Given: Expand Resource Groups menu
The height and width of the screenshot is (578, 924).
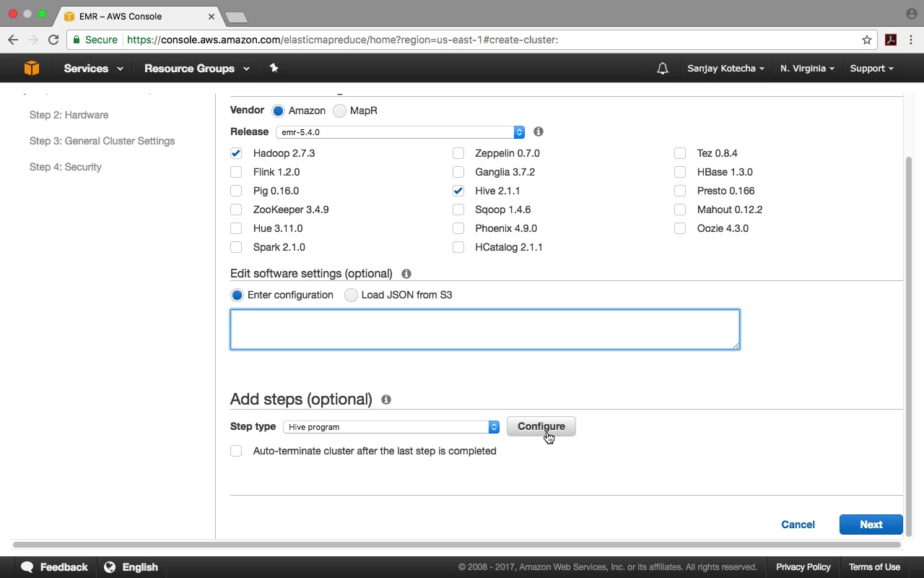Looking at the screenshot, I should pyautogui.click(x=197, y=69).
